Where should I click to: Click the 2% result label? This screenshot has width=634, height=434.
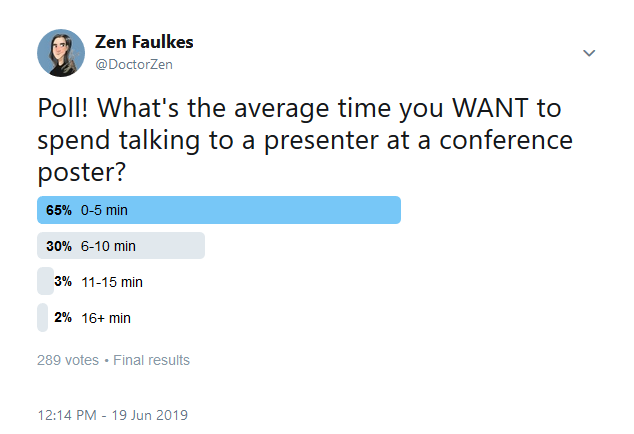tap(63, 318)
